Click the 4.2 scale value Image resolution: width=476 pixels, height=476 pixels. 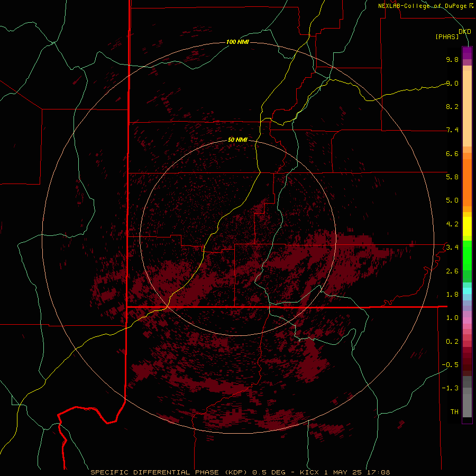point(452,224)
